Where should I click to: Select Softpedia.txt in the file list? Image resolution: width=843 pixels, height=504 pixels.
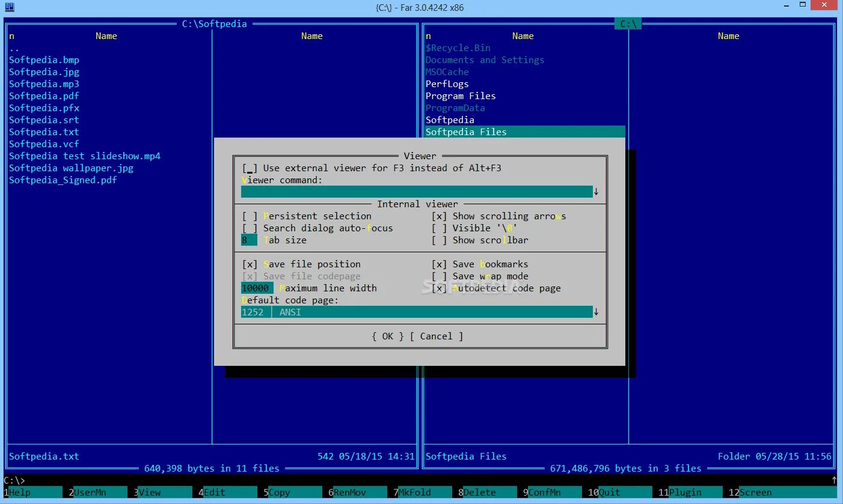pyautogui.click(x=44, y=132)
